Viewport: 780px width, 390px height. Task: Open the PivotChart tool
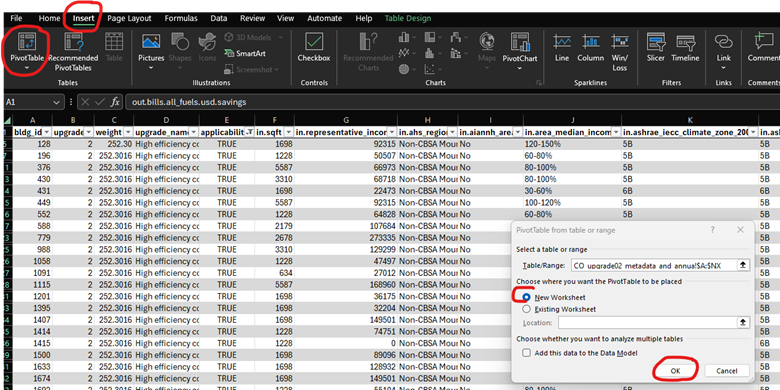(519, 52)
